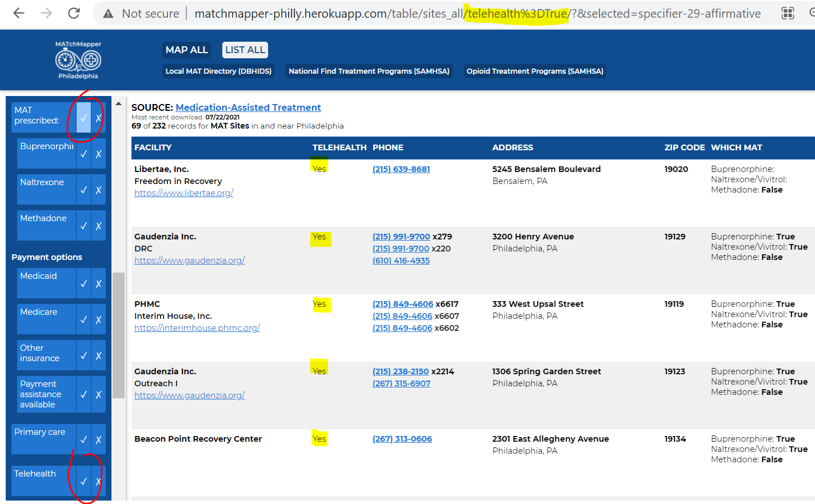Click the FACILITY column header

click(x=153, y=147)
